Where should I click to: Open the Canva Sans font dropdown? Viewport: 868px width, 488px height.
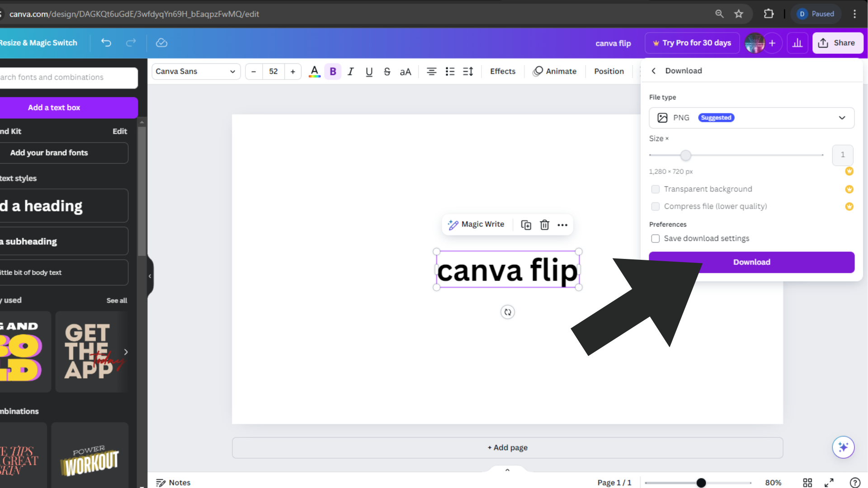coord(195,71)
